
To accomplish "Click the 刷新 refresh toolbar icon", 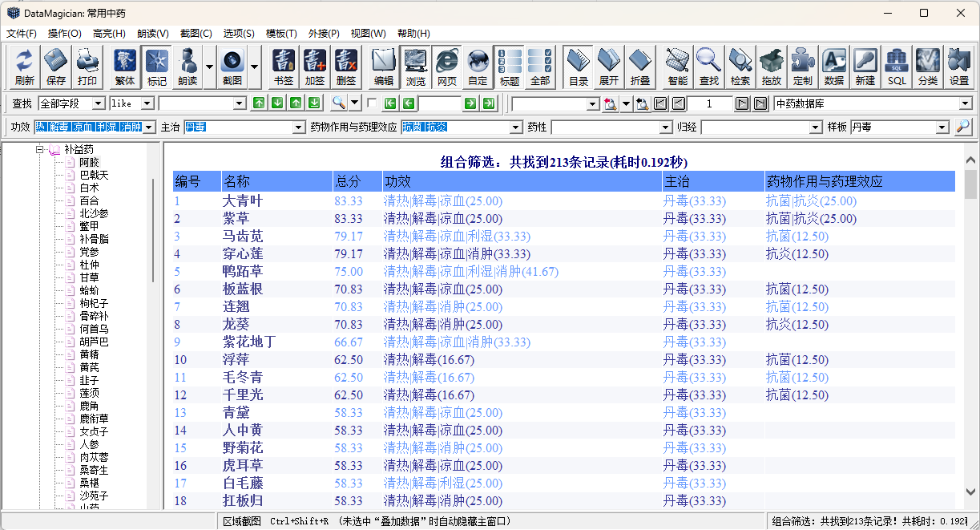I will tap(25, 67).
